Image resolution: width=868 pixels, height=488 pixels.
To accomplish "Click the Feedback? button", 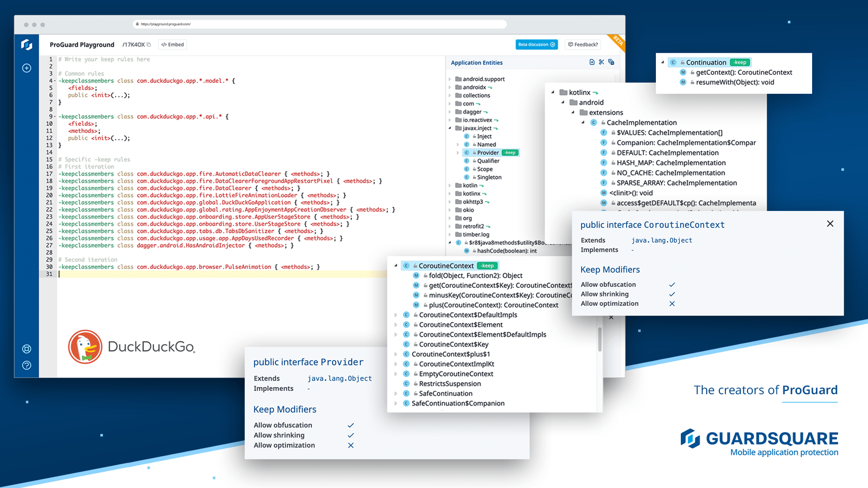I will click(583, 44).
